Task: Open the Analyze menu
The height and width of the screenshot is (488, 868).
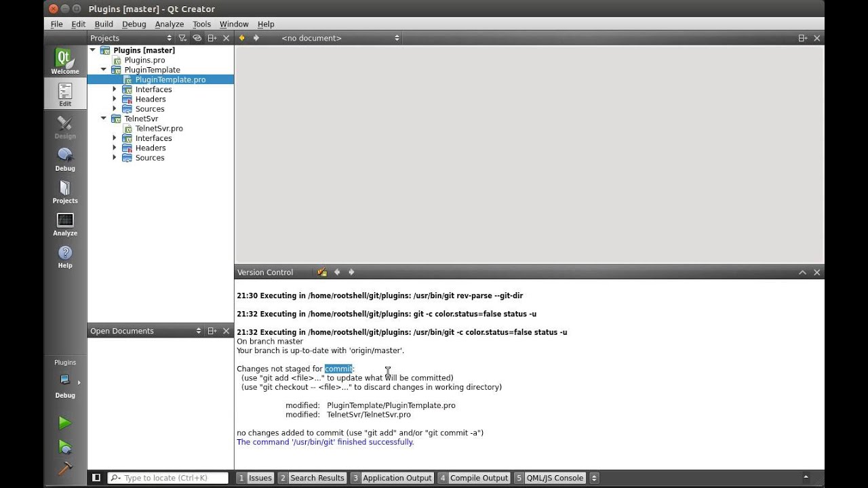Action: click(x=170, y=24)
